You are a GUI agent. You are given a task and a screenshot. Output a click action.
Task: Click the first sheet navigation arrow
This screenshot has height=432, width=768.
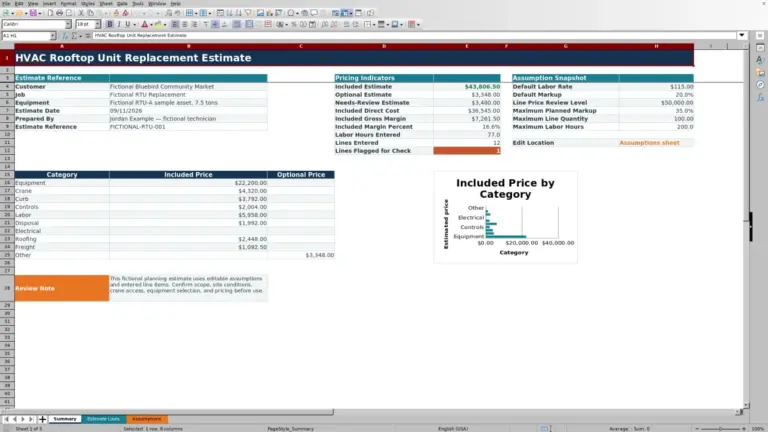(x=6, y=419)
